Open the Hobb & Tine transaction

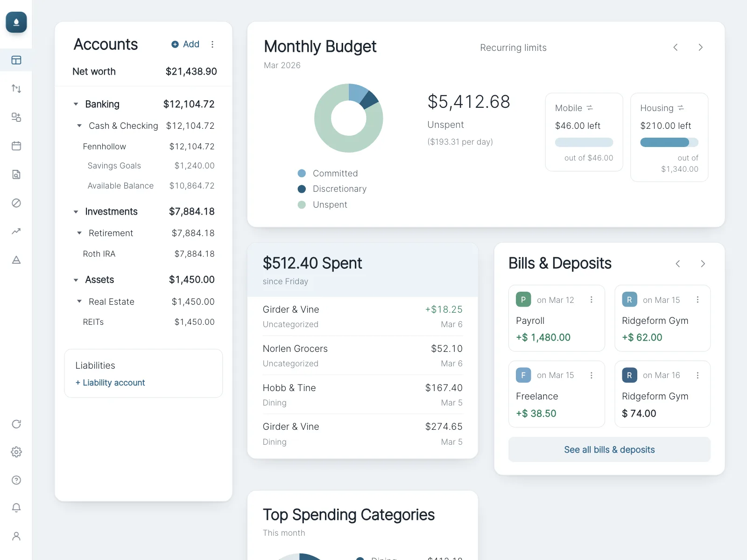tap(362, 395)
